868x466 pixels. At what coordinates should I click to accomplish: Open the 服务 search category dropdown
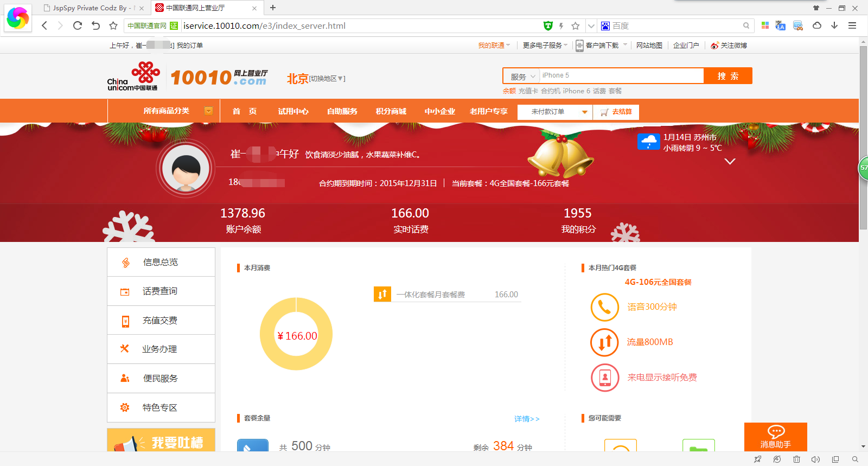[x=522, y=76]
